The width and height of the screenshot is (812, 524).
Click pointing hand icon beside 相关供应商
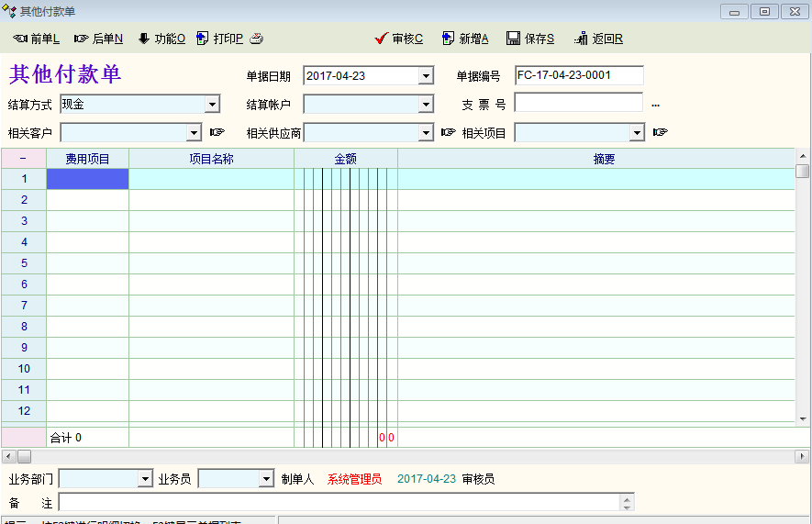[448, 132]
